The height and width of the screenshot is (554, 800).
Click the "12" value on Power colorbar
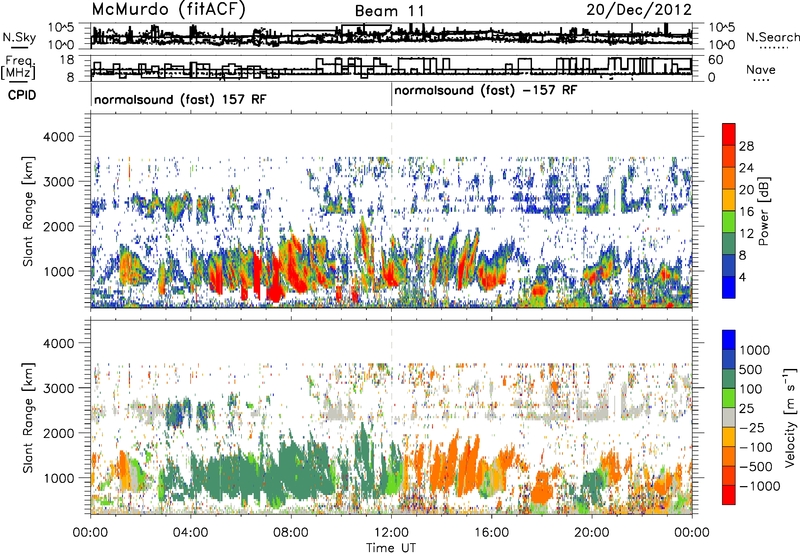point(746,234)
